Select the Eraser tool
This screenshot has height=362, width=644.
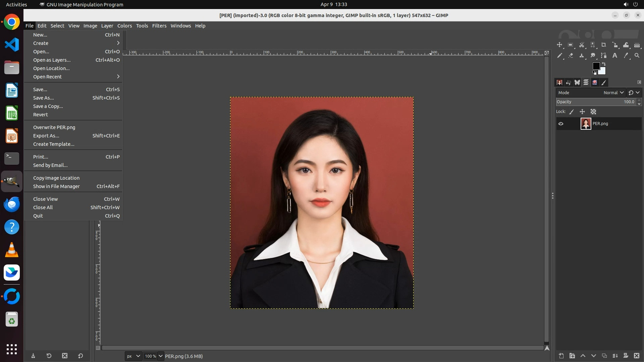point(571,56)
